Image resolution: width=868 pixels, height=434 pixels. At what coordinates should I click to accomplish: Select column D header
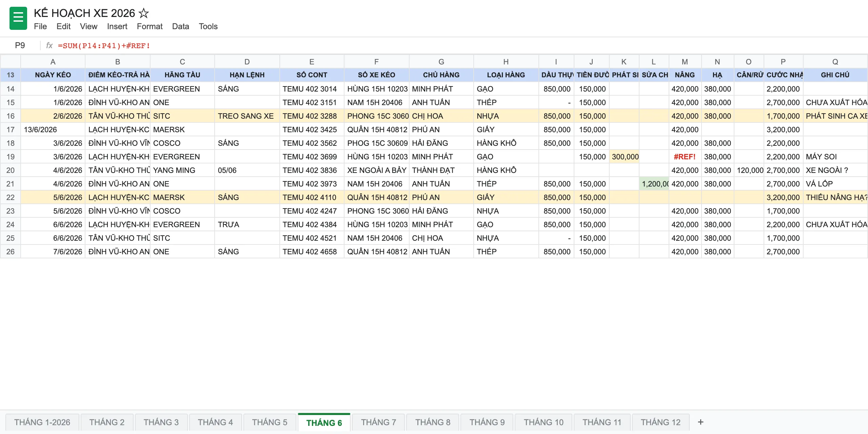click(x=247, y=62)
